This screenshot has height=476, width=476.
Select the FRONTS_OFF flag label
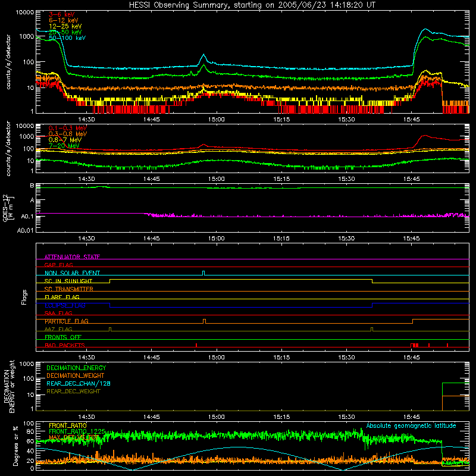coord(63,337)
